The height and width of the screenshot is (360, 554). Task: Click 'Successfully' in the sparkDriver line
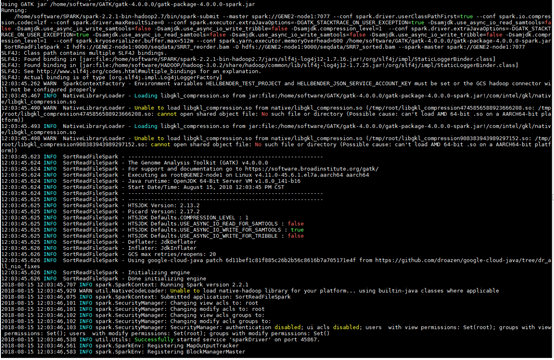[x=154, y=339]
